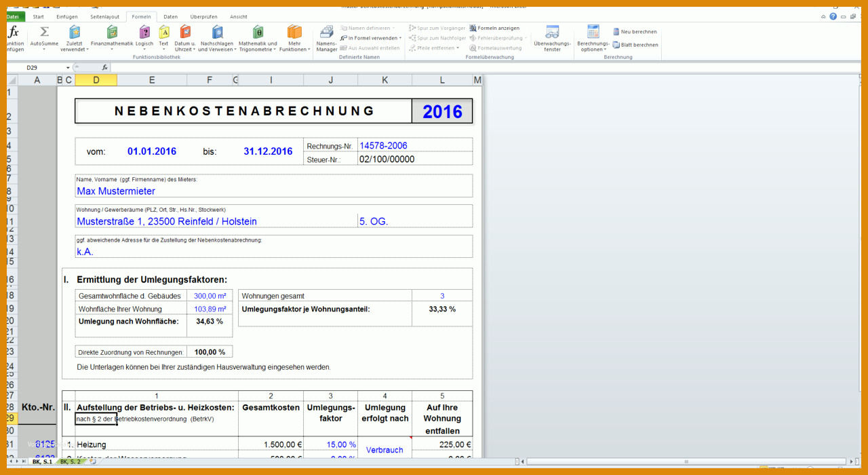The height and width of the screenshot is (475, 868).
Task: Select the cell Max Mustermieter
Action: pyautogui.click(x=274, y=191)
